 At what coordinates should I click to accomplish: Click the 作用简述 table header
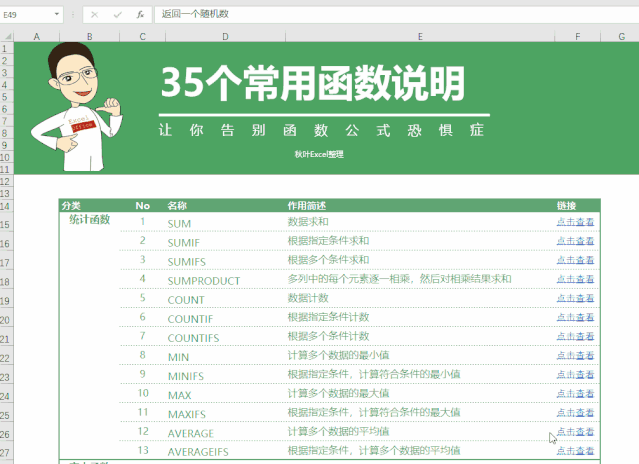click(307, 206)
